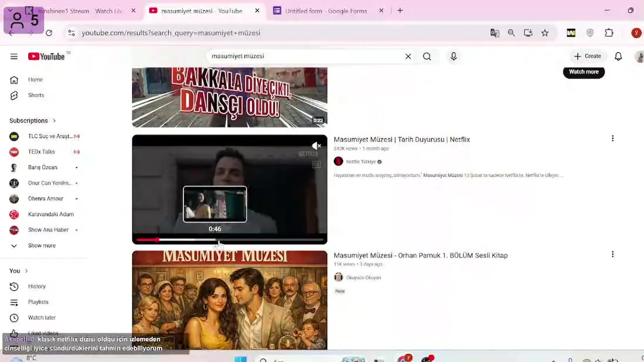
Task: Visit the Netflix Türkiye channel
Action: coord(361,162)
